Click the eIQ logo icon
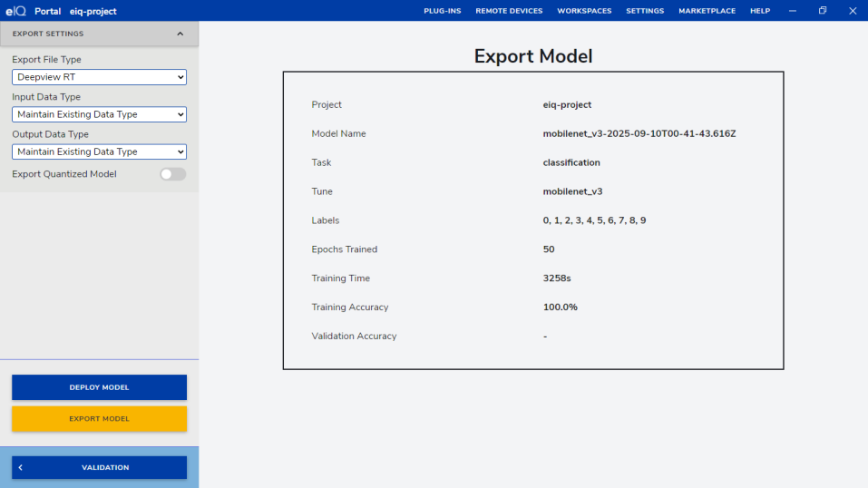Viewport: 868px width, 488px height. tap(15, 11)
